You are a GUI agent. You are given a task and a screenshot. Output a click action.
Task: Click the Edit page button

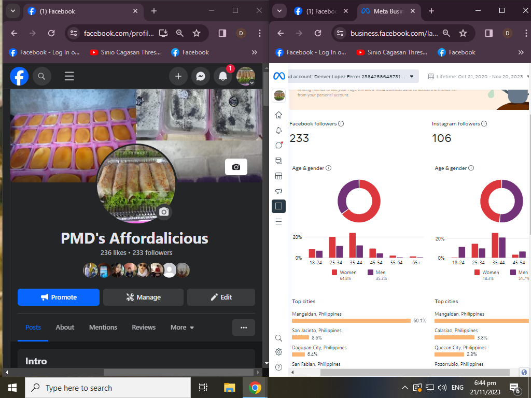tap(221, 297)
